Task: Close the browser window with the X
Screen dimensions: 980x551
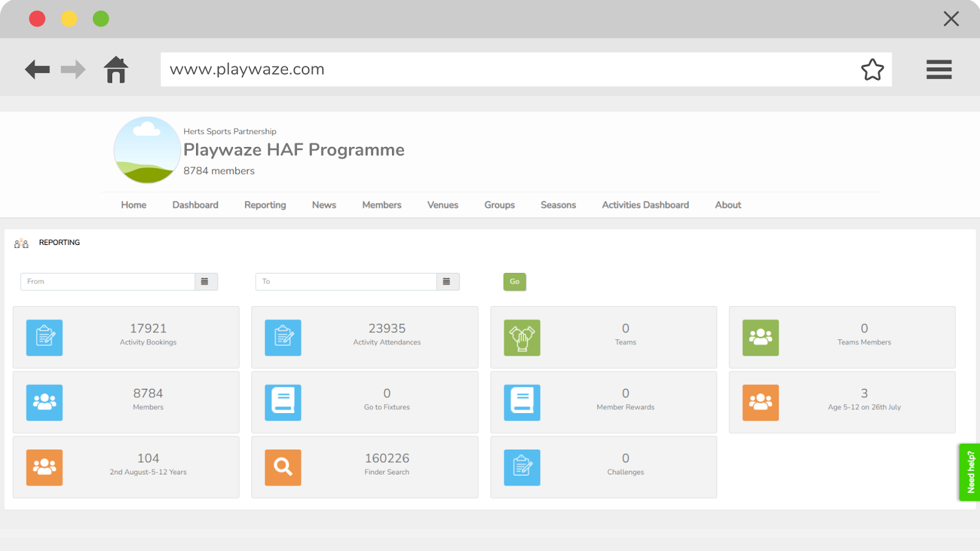Action: [x=951, y=19]
